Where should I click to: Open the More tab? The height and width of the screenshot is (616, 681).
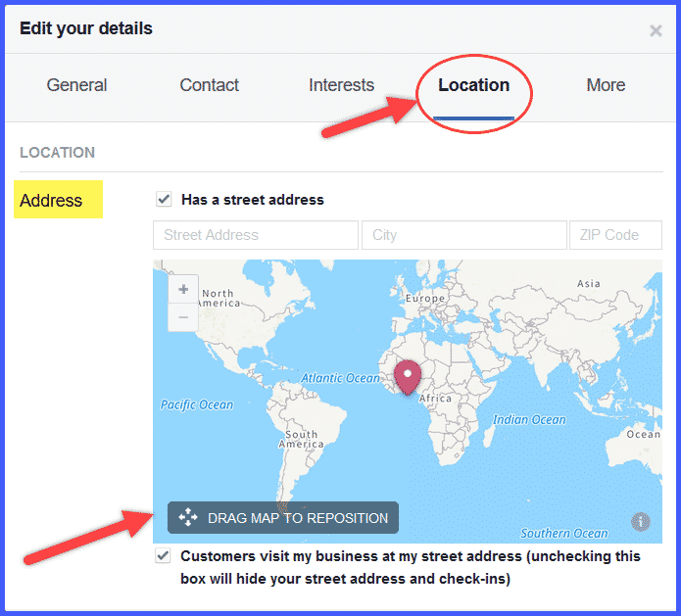click(606, 85)
